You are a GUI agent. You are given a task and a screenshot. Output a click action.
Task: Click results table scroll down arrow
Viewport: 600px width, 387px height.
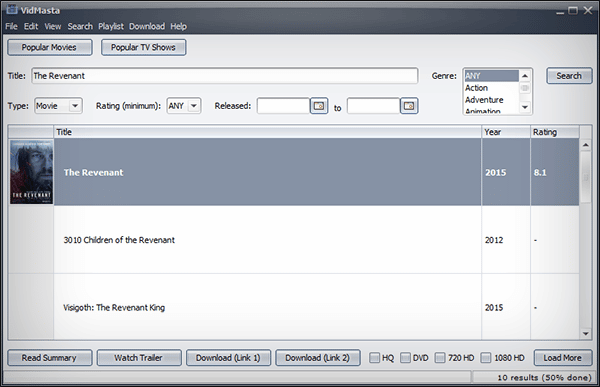(585, 334)
